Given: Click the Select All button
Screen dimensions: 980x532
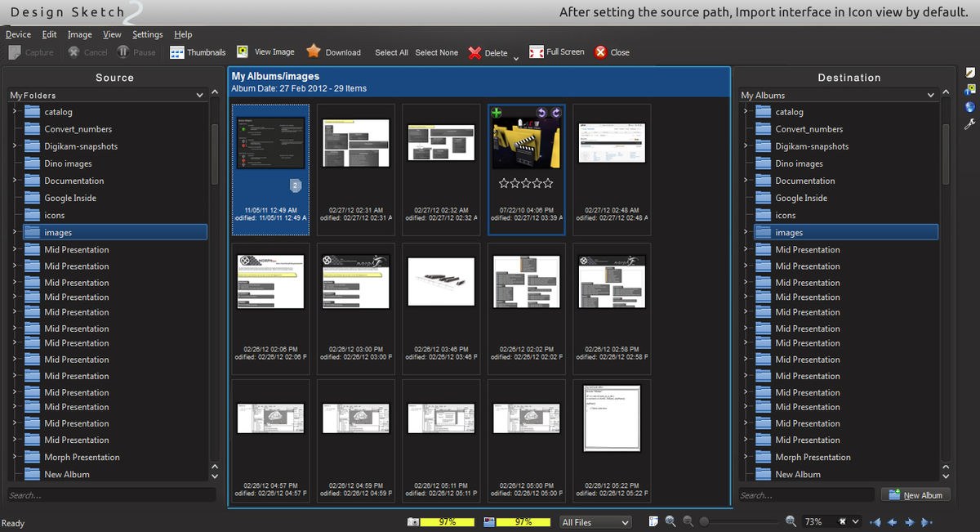Looking at the screenshot, I should tap(391, 52).
